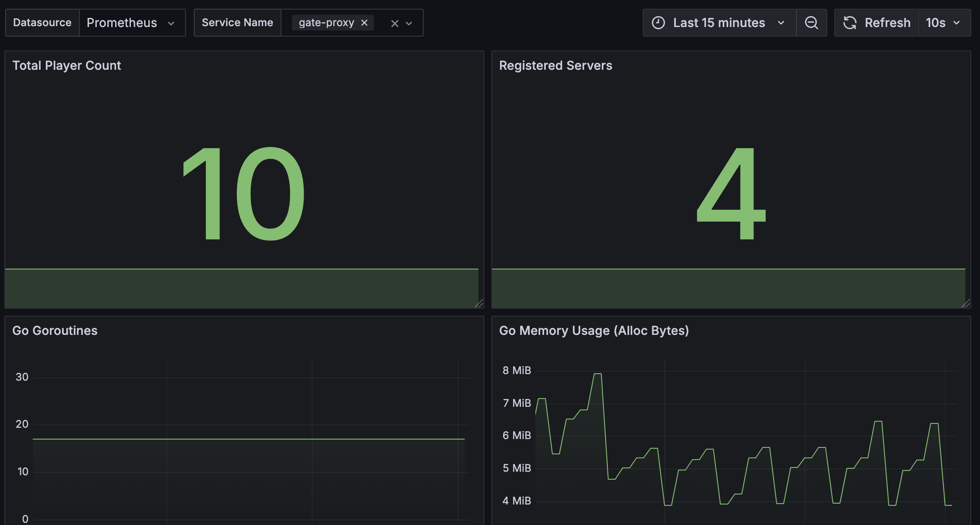Click the Total Player Count panel resize handle

480,304
